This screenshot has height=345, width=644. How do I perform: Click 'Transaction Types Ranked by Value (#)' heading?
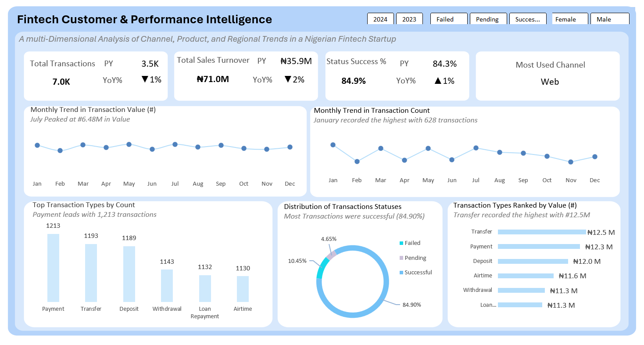[515, 205]
